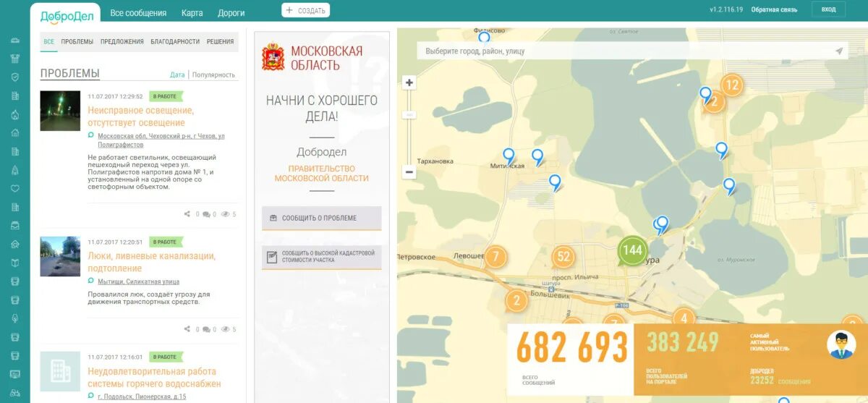Open the 4 cluster marker on the map
Viewport: 868px width, 403px height.
tap(684, 318)
